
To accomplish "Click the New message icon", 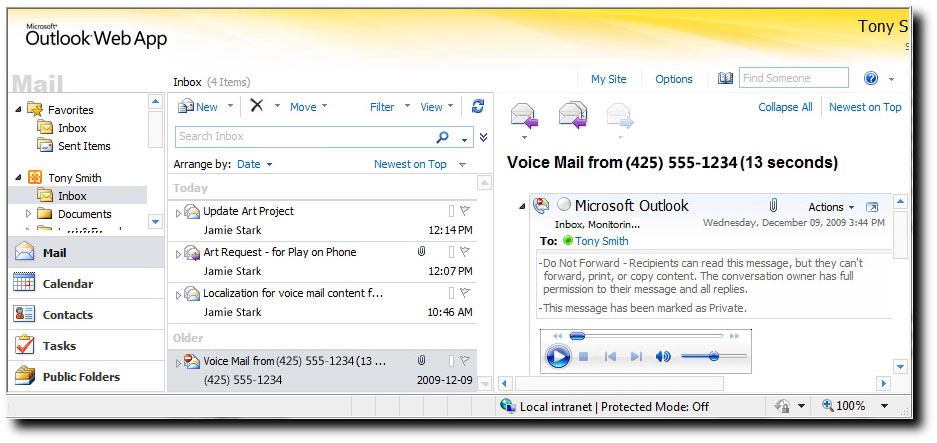I will coord(186,106).
